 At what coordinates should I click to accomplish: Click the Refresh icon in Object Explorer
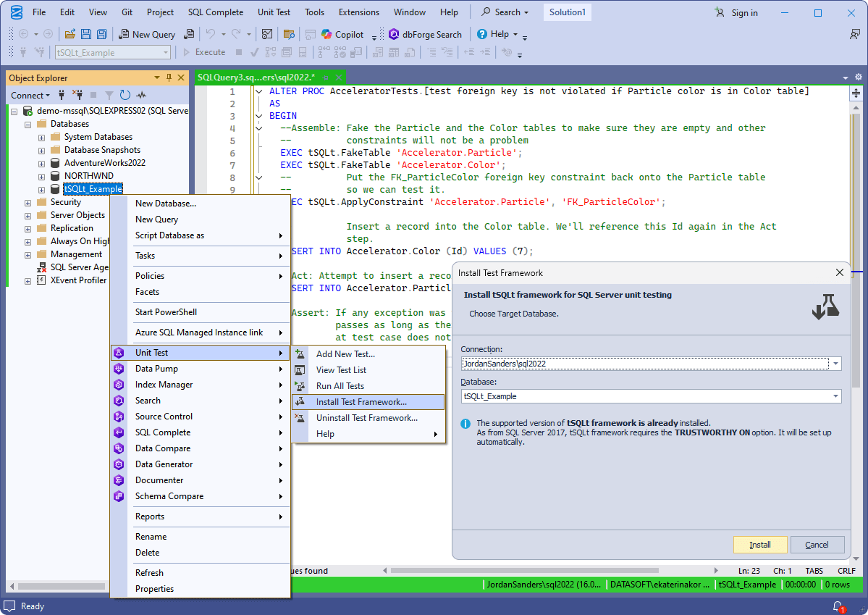(x=125, y=96)
